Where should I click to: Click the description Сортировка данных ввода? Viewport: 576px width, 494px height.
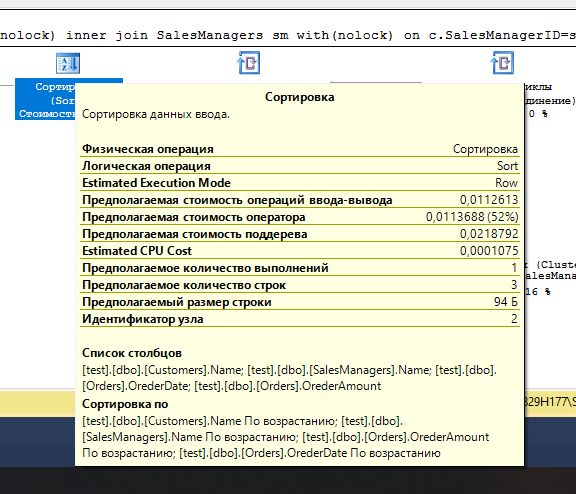click(x=156, y=114)
